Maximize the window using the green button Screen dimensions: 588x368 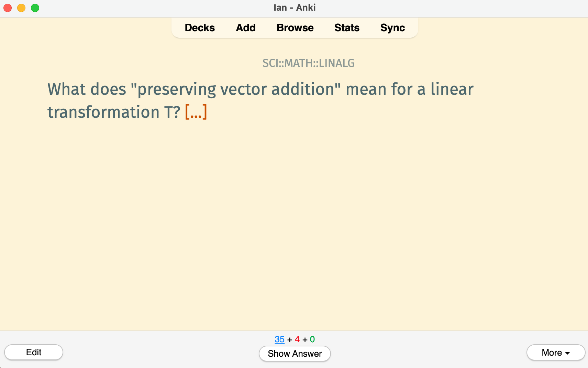(35, 8)
